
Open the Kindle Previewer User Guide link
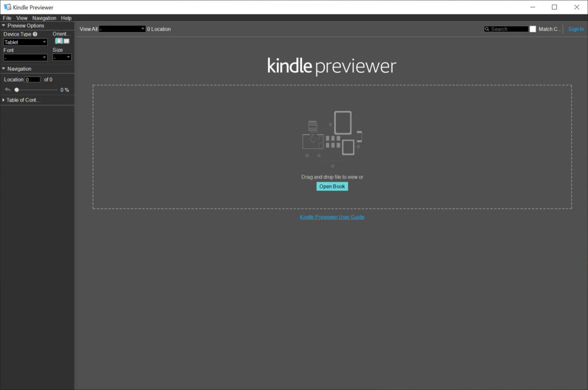pos(332,217)
